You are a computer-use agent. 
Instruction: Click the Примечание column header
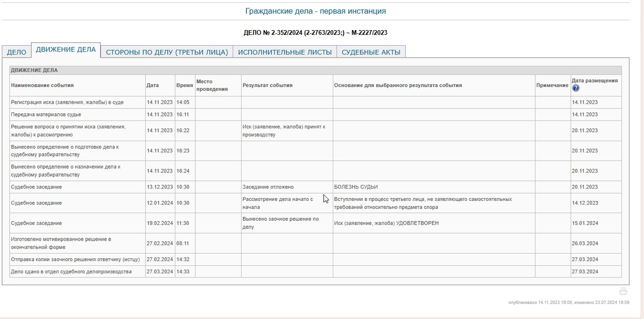coord(552,85)
